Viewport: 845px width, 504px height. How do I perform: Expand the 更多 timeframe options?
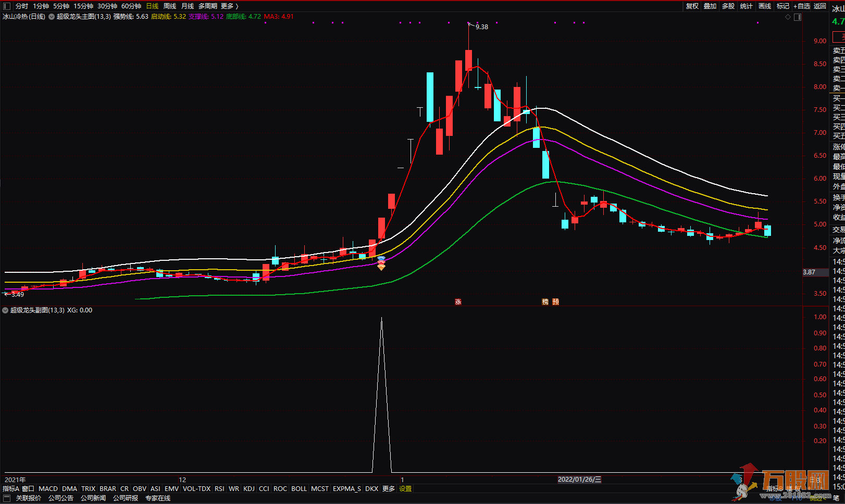pyautogui.click(x=229, y=6)
